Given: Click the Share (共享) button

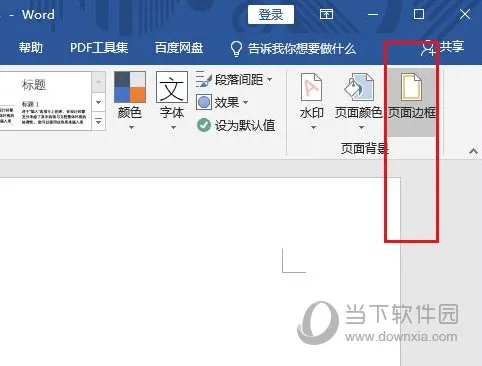Looking at the screenshot, I should 442,47.
